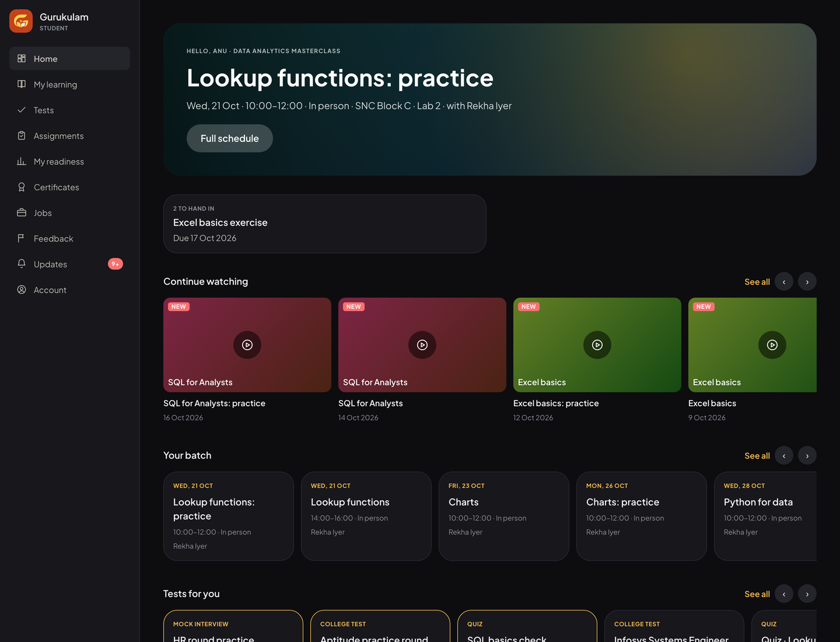Play the 9 Oct Excel basics video
Image resolution: width=840 pixels, height=642 pixels.
click(x=772, y=345)
